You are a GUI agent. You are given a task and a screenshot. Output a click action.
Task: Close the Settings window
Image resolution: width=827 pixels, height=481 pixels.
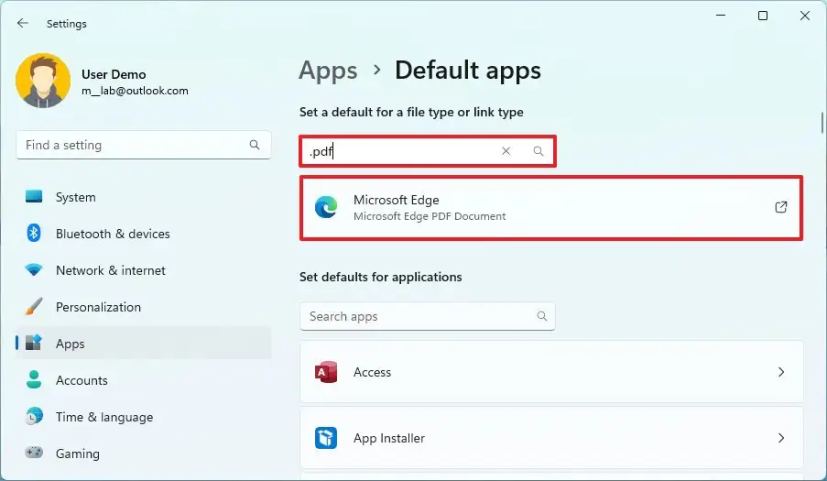(804, 15)
